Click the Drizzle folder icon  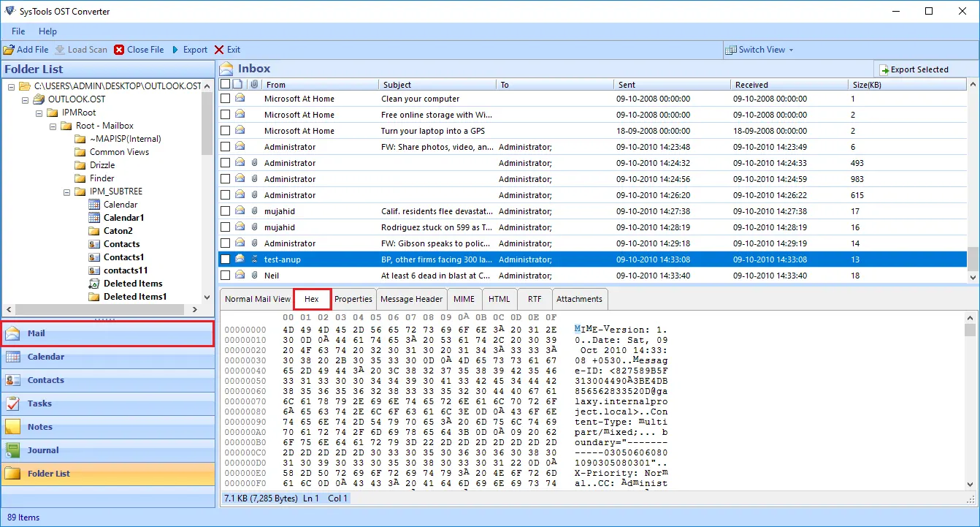click(80, 165)
